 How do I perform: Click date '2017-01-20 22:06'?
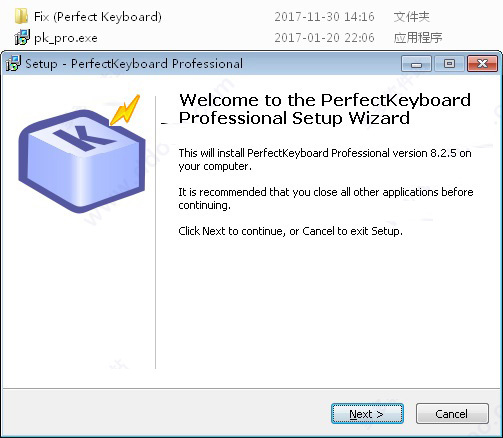coord(324,38)
